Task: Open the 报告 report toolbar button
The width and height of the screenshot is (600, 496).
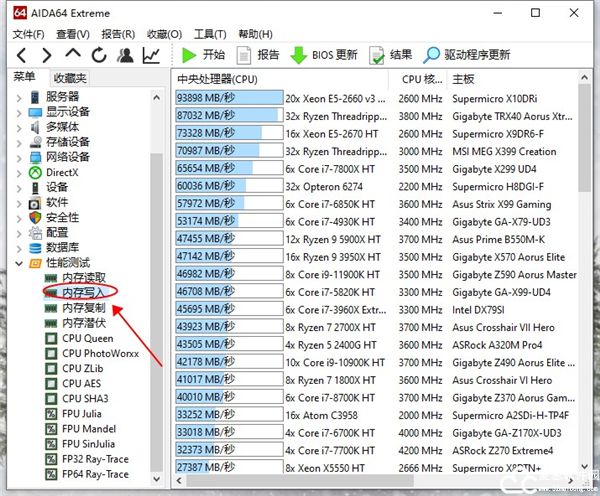Action: click(258, 55)
